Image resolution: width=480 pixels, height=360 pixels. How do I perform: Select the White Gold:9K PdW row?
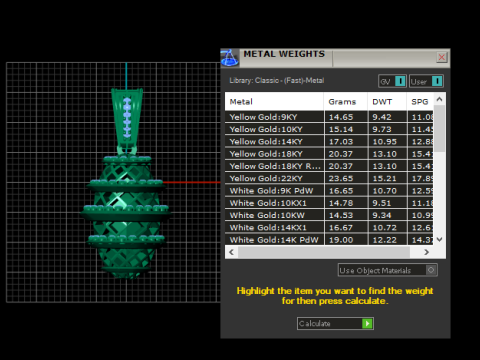(329, 191)
